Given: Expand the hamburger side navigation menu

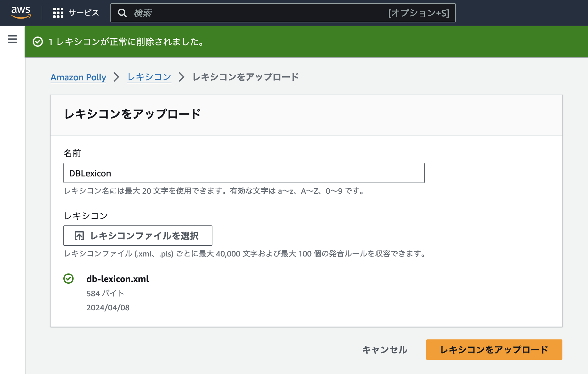Looking at the screenshot, I should pyautogui.click(x=12, y=39).
